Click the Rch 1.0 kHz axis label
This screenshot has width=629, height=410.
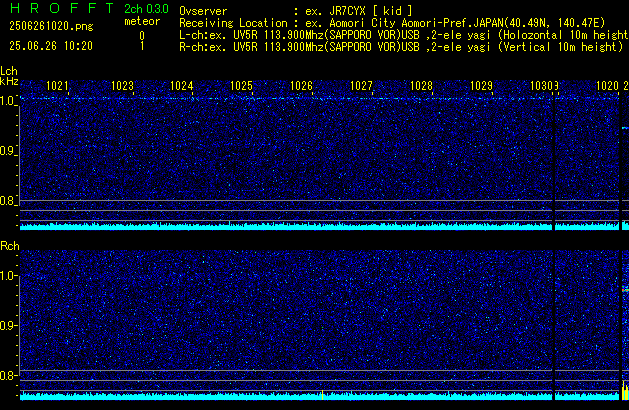7,276
